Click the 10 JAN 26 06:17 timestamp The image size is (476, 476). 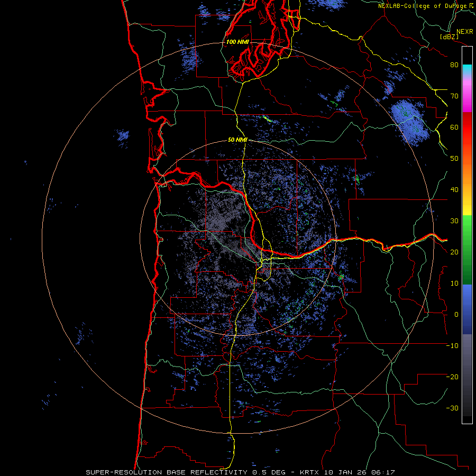(360, 472)
